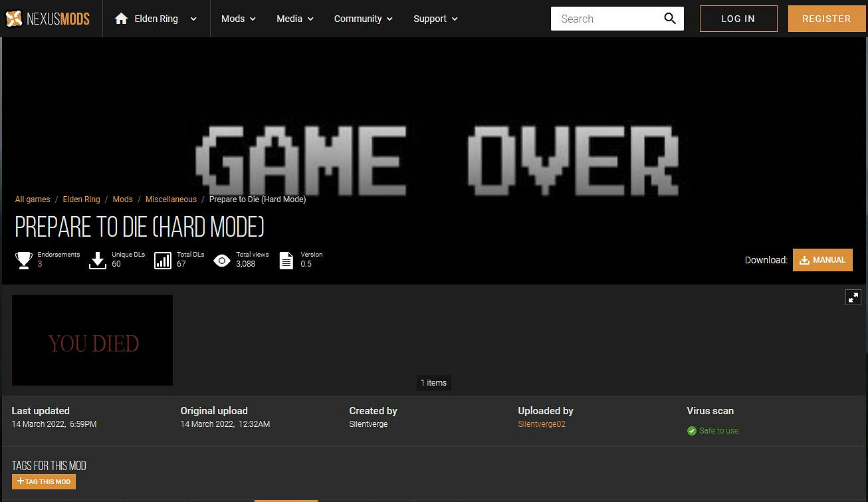The height and width of the screenshot is (502, 868).
Task: Open the Elden Ring game dropdown
Action: pyautogui.click(x=193, y=19)
